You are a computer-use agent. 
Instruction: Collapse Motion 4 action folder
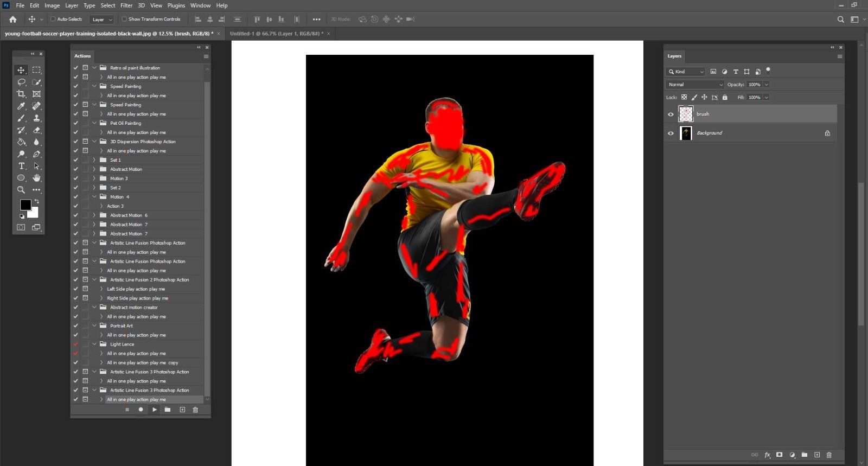(94, 197)
